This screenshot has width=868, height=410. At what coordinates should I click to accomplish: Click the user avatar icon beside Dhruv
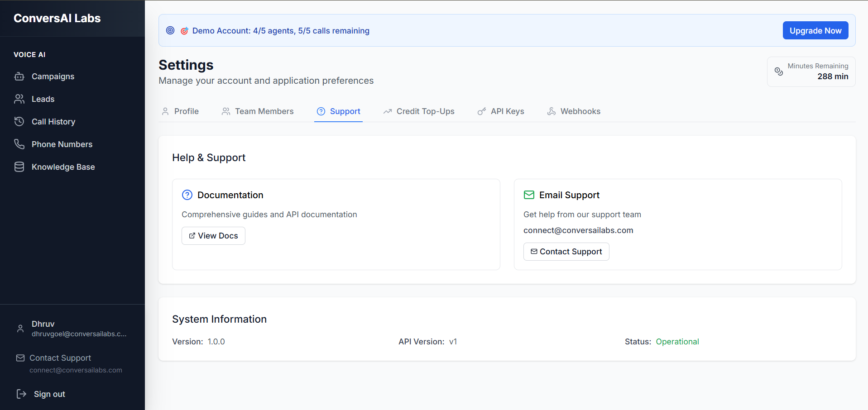pyautogui.click(x=20, y=329)
